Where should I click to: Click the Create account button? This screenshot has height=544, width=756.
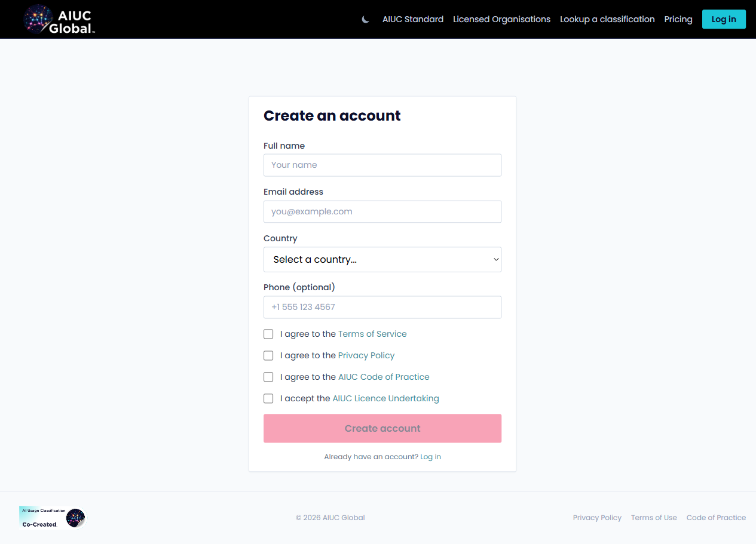tap(382, 428)
